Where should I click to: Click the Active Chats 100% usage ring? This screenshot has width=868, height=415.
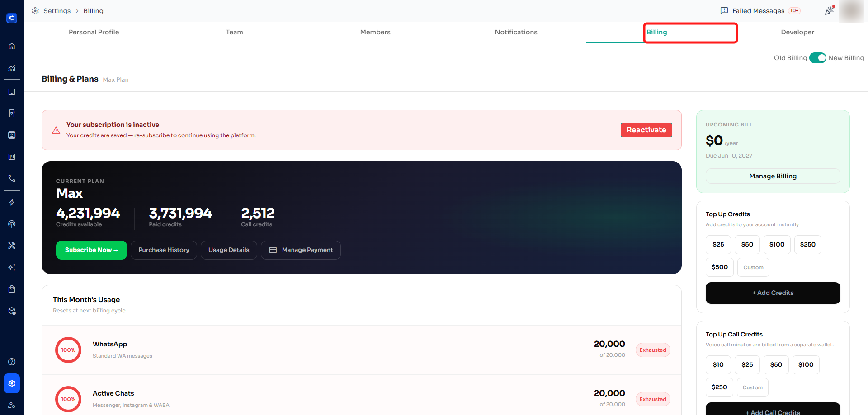click(x=68, y=399)
